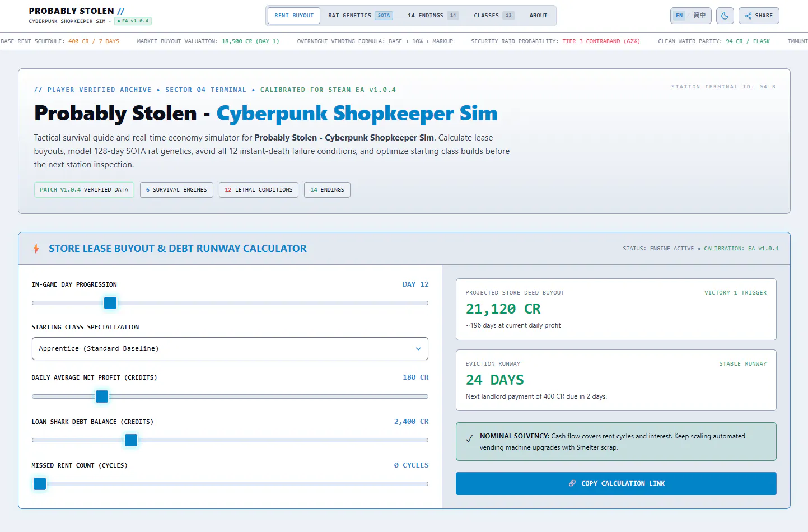Click the checkmark icon beside Nominal Solvency
This screenshot has height=532, width=808.
coord(469,439)
